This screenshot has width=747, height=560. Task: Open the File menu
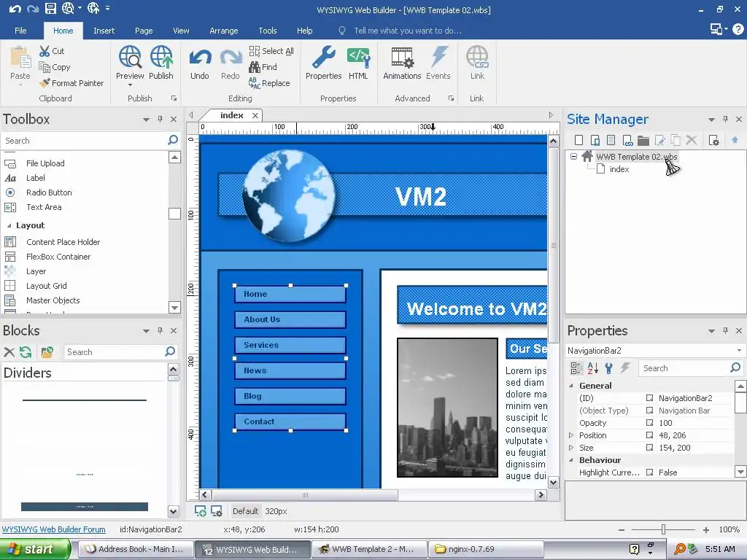(20, 31)
